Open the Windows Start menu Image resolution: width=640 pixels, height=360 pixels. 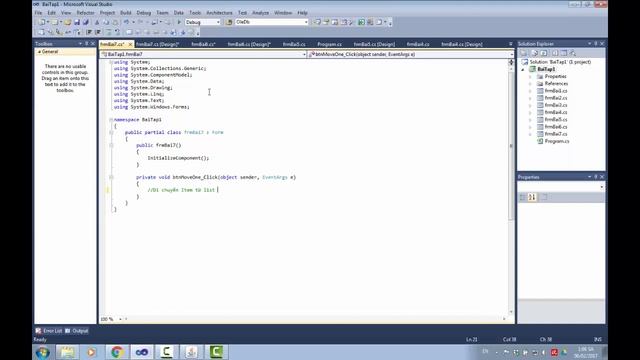tap(43, 352)
